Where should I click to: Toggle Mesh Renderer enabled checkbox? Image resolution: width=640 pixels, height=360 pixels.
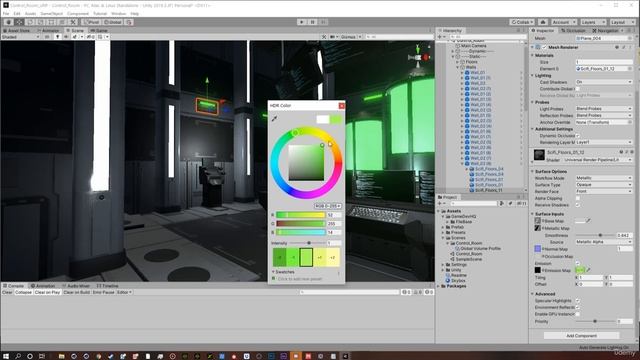click(x=544, y=47)
